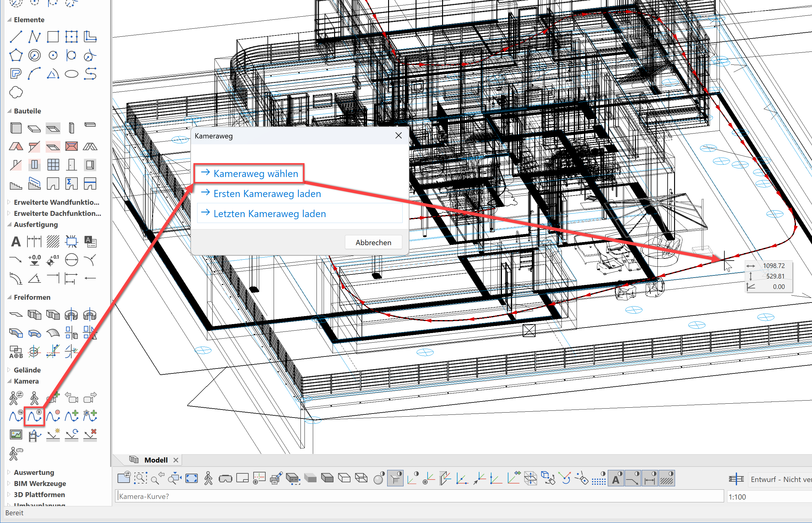The image size is (812, 523).
Task: Select the Rectangle element tool
Action: [x=53, y=37]
